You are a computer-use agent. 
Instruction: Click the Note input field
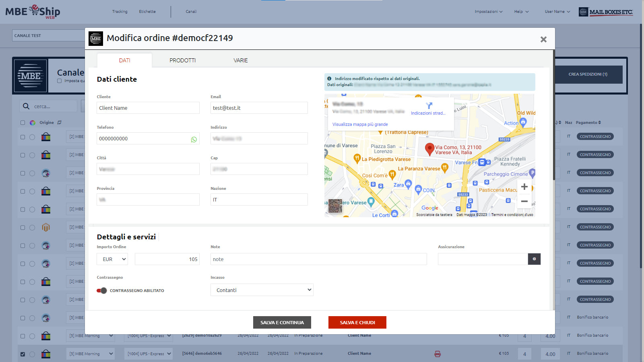pyautogui.click(x=319, y=259)
